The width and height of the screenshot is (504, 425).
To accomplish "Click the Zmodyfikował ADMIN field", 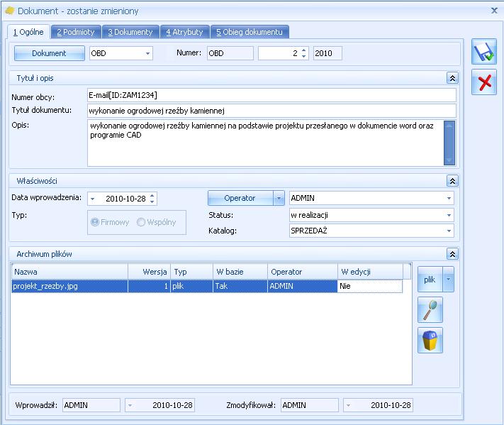I will pyautogui.click(x=310, y=405).
